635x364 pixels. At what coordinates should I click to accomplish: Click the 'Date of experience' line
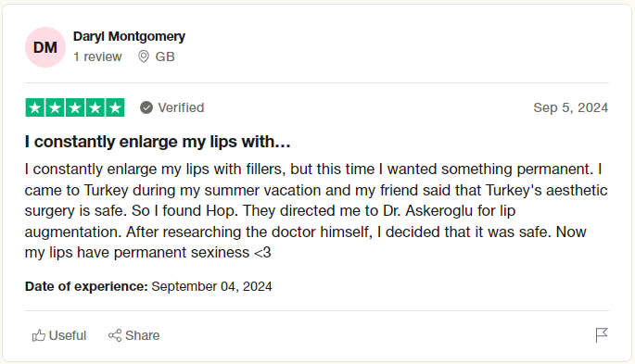pyautogui.click(x=148, y=286)
